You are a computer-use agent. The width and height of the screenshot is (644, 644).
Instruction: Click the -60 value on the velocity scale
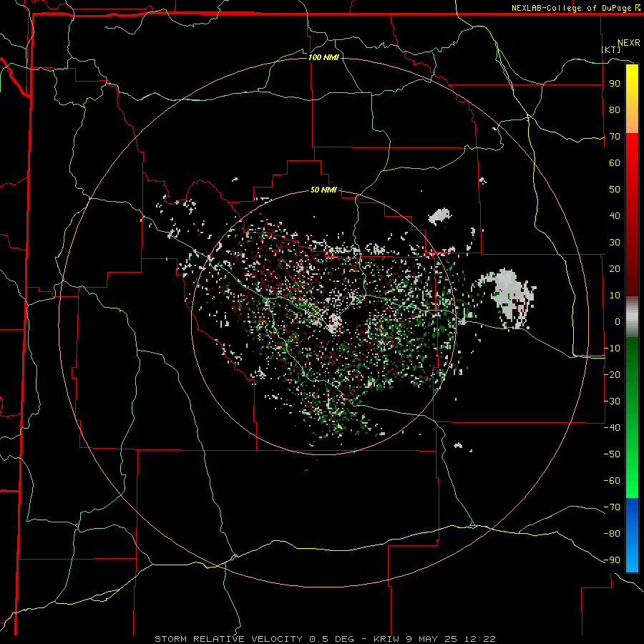[612, 481]
